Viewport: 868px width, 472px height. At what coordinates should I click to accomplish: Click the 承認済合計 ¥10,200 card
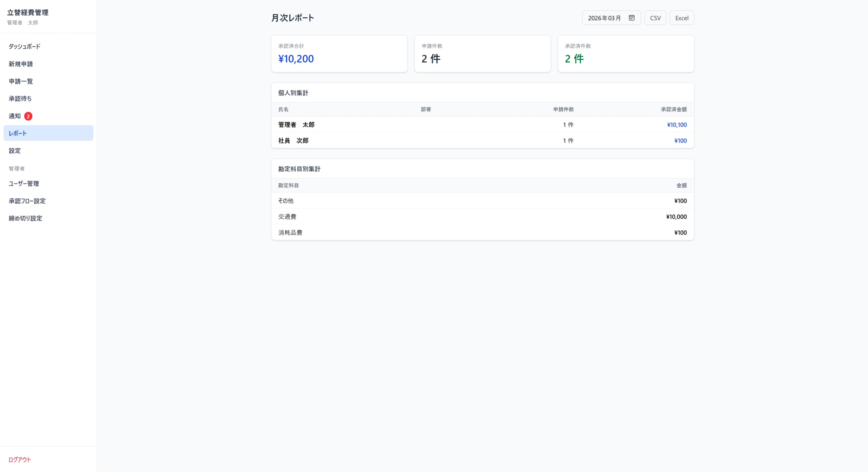339,54
